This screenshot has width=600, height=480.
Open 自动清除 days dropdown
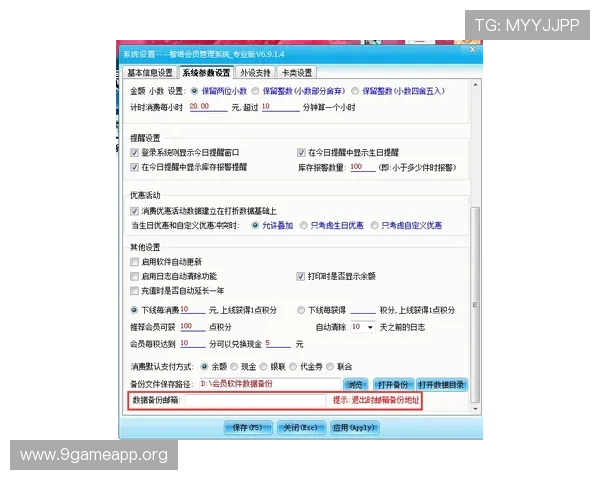pos(370,327)
